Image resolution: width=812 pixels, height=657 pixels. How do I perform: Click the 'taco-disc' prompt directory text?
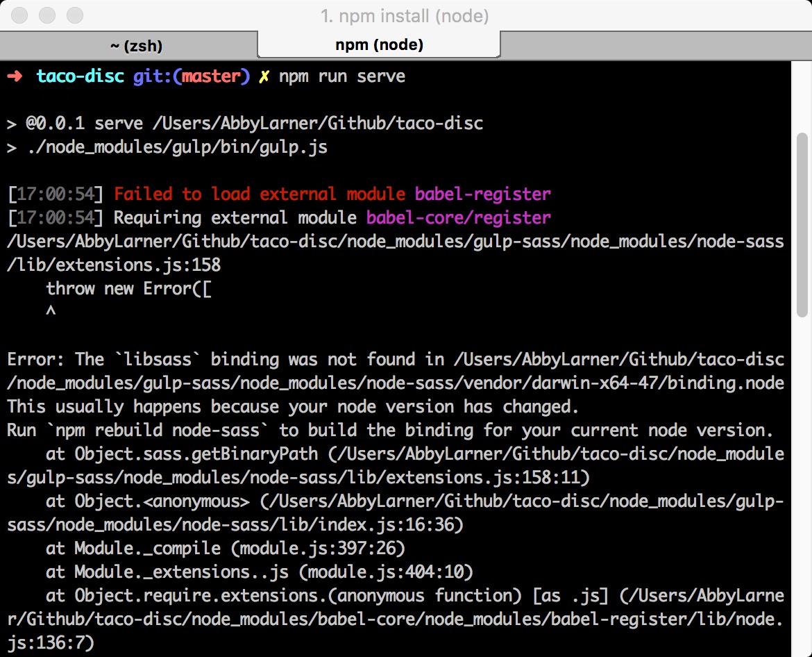(x=81, y=76)
